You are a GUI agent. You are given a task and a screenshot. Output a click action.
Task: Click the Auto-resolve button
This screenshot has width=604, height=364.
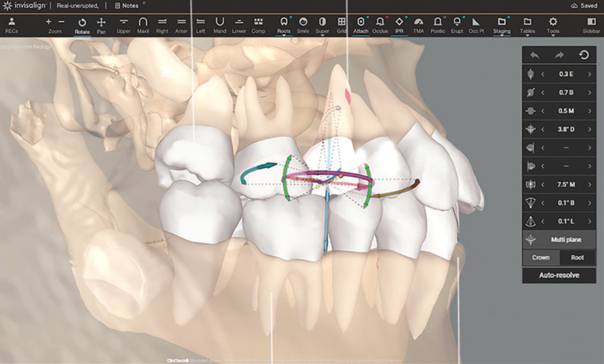(559, 275)
